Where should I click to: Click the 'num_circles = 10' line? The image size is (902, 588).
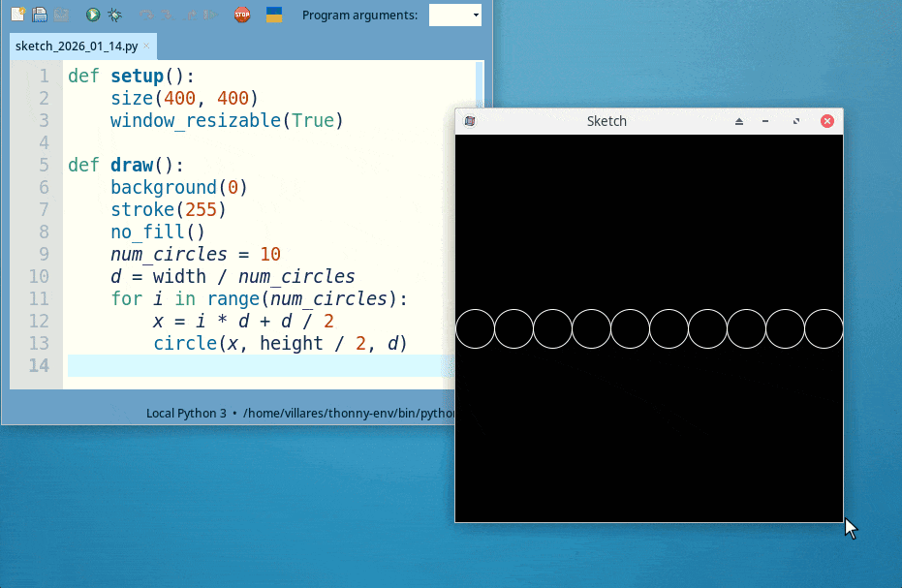196,255
